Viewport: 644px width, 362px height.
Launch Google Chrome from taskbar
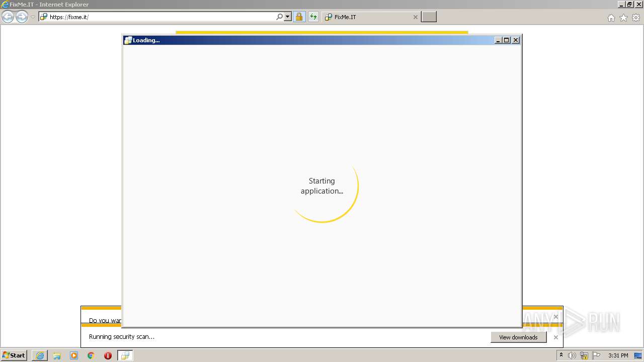[91, 355]
